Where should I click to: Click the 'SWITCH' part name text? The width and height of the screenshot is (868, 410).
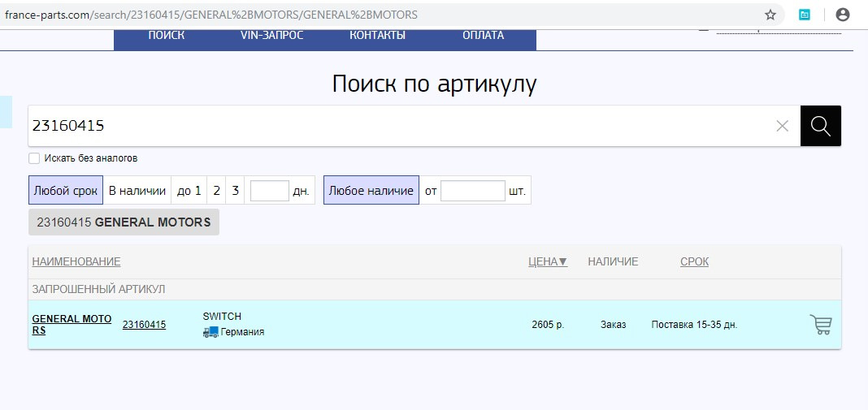222,317
